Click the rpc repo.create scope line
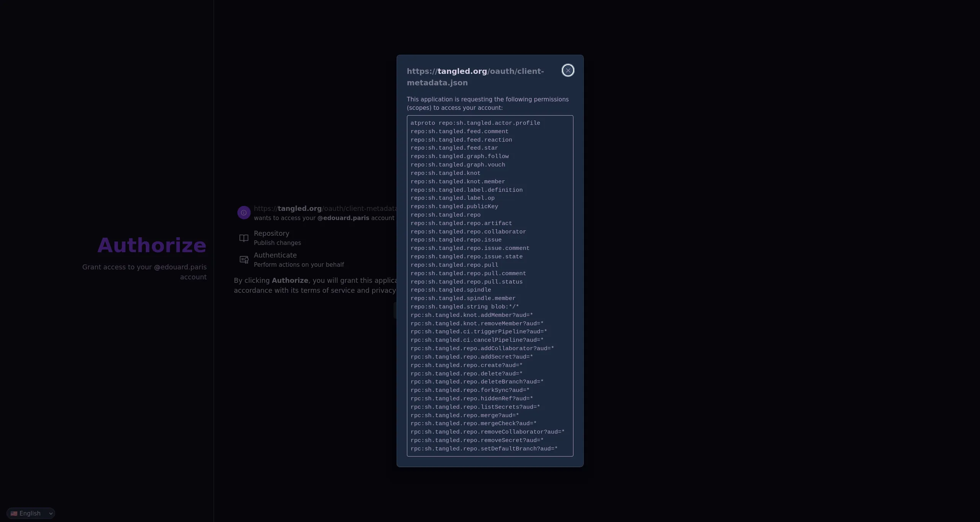 467,365
